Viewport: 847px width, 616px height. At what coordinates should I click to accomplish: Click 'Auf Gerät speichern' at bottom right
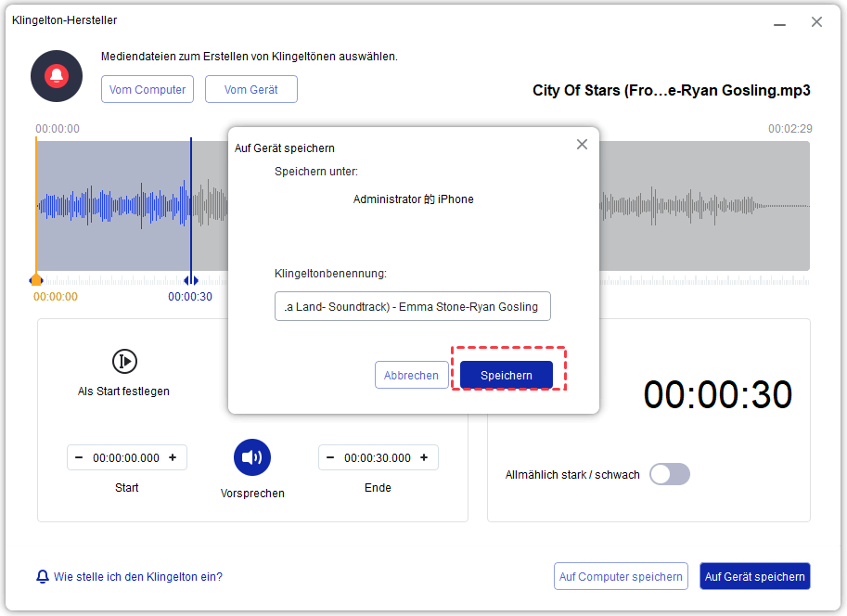coord(754,576)
